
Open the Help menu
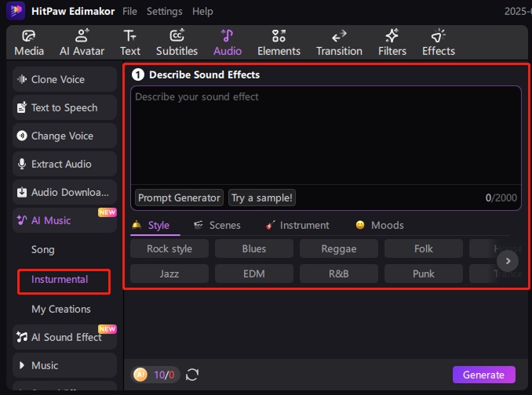click(x=202, y=11)
